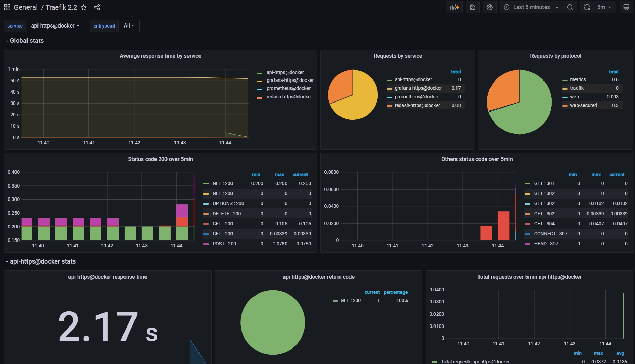Select GET : 200 entry in return code legend
635x364 pixels.
click(x=350, y=300)
